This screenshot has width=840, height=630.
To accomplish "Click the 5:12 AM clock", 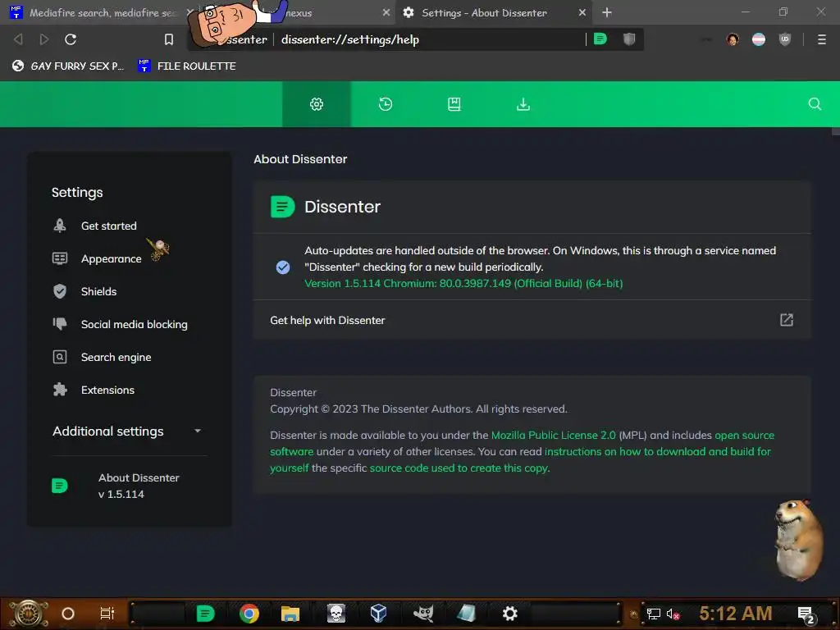I will [736, 614].
